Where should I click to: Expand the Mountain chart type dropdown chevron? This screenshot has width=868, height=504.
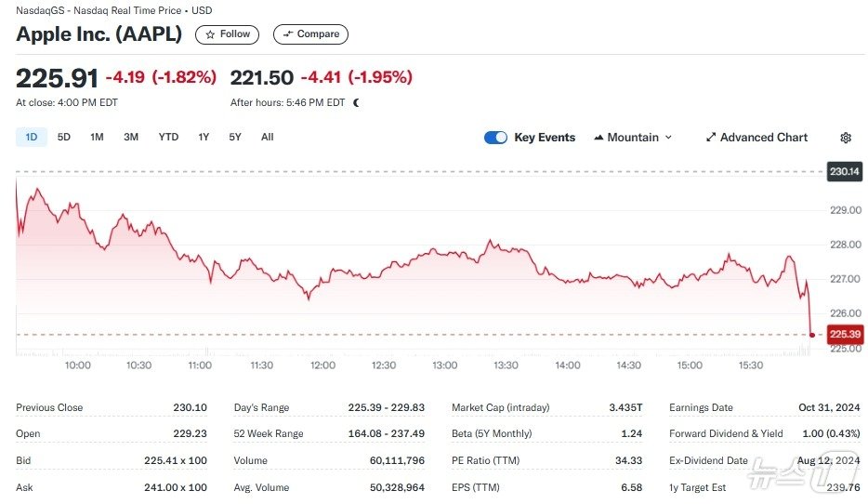667,138
